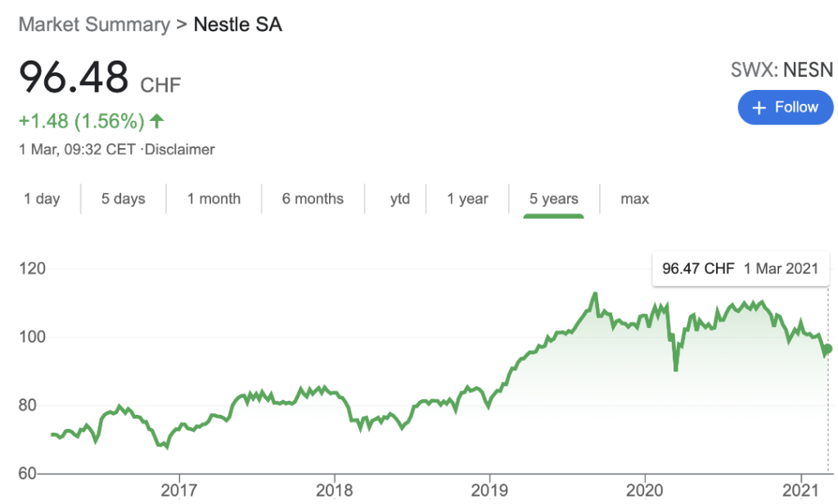Select the 5 years tab

point(553,199)
